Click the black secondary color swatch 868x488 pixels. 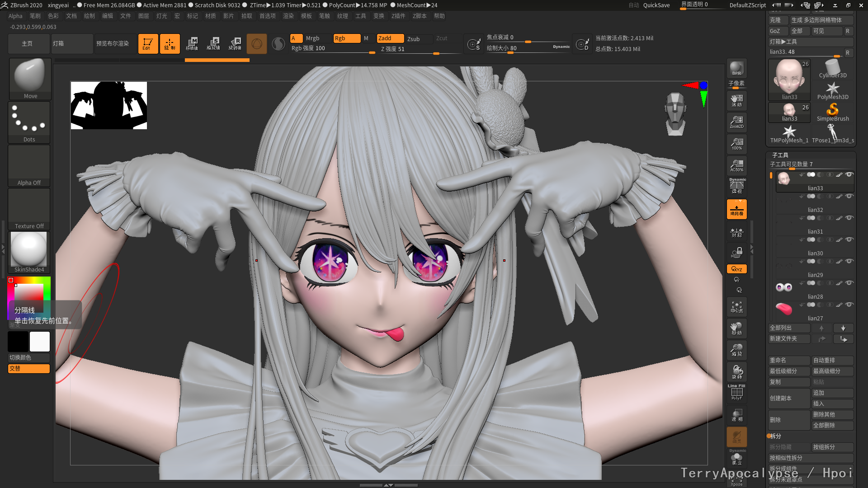tap(18, 342)
